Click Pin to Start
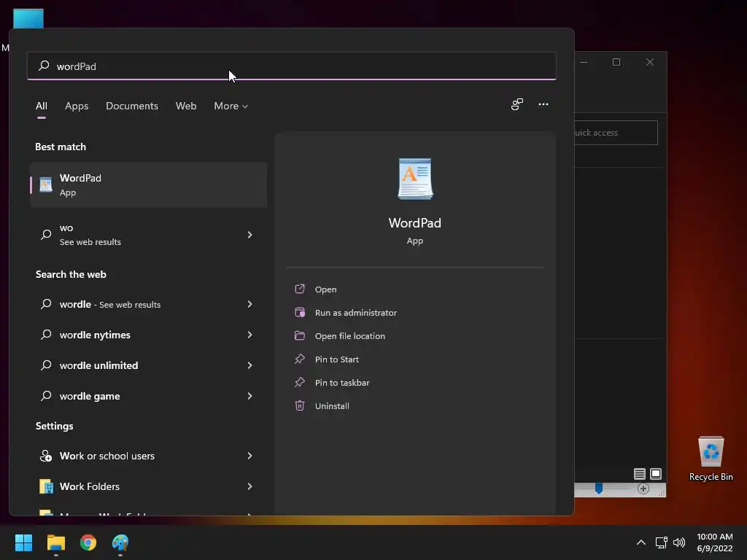Viewport: 747px width, 560px height. [337, 359]
